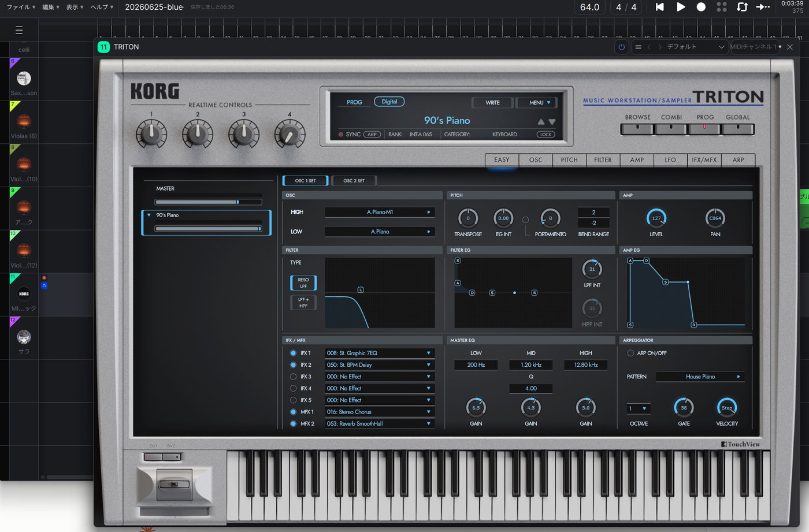Toggle the LOCK button for category
The image size is (809, 532).
tap(545, 135)
